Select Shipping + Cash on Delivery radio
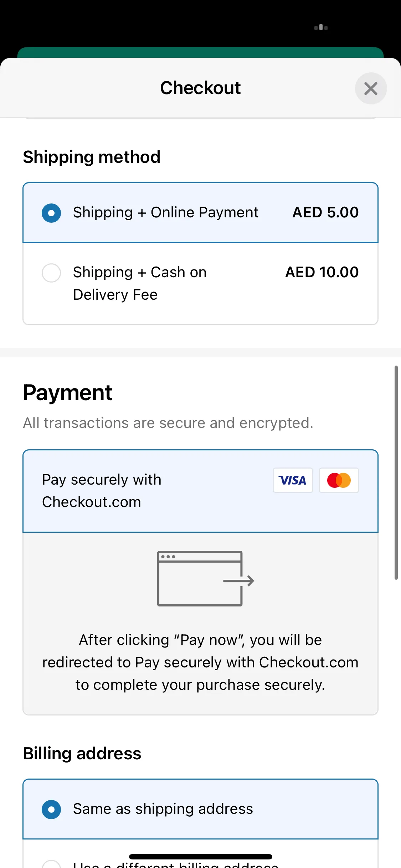This screenshot has height=868, width=401. [51, 273]
